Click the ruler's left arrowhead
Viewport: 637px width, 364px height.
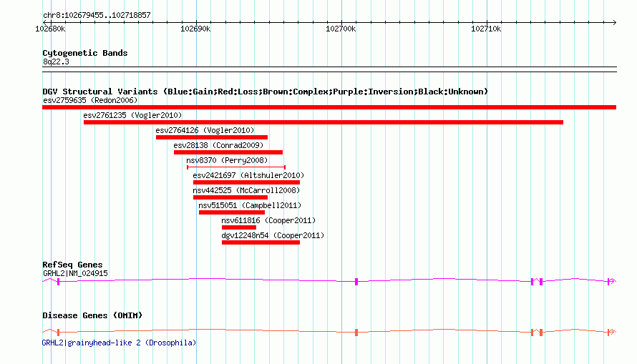point(44,22)
